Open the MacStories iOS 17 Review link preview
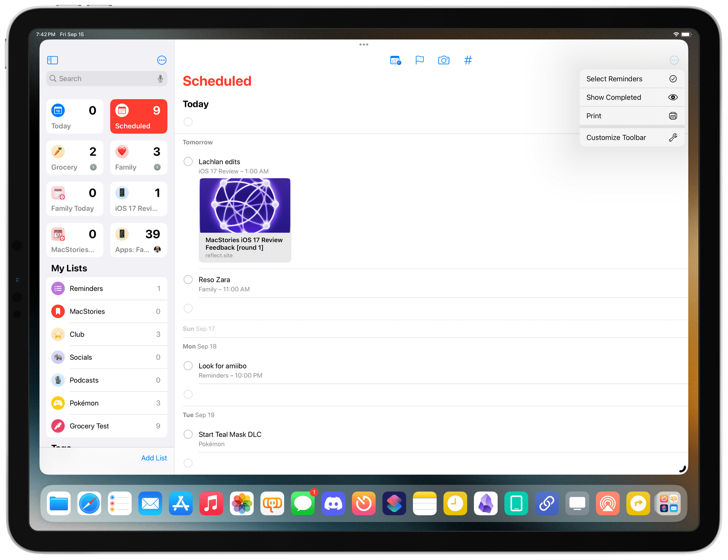Screen dimensions: 728x560 (245, 220)
